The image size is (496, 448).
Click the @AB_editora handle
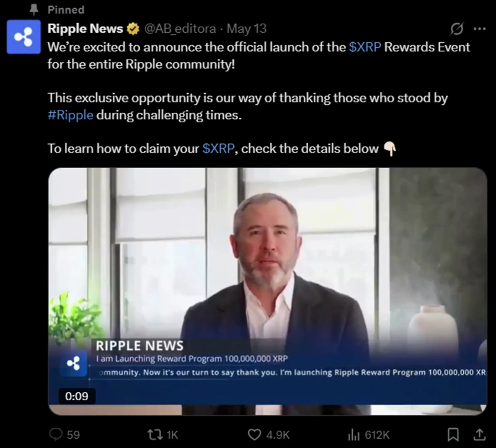pos(180,29)
